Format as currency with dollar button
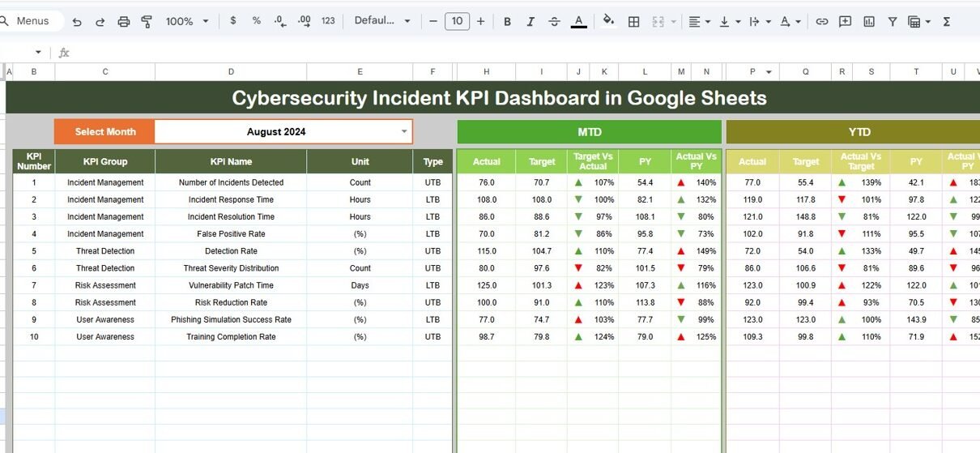980x453 pixels. click(233, 21)
